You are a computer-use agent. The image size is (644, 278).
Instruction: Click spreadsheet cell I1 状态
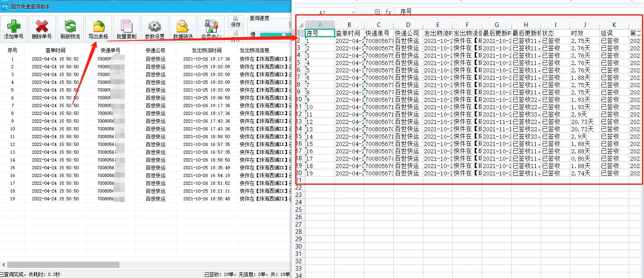pos(555,33)
